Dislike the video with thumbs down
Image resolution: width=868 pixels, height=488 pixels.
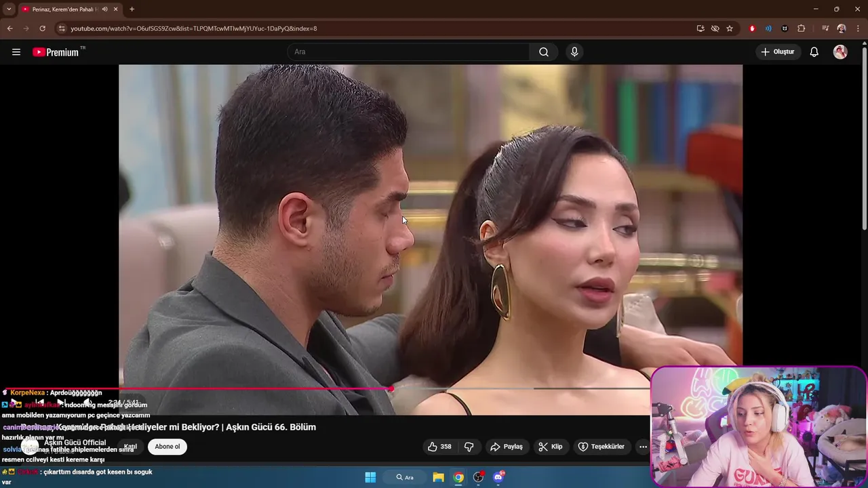coord(469,447)
